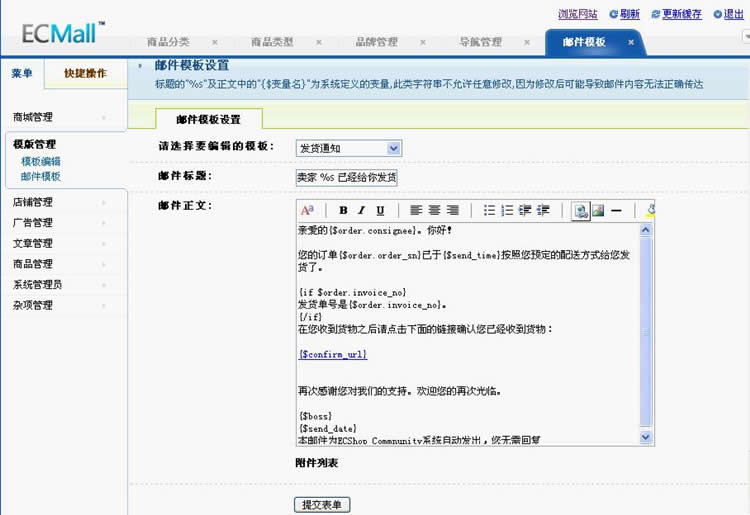Click the editor scrollbar down arrow
This screenshot has width=750, height=515.
[x=646, y=437]
